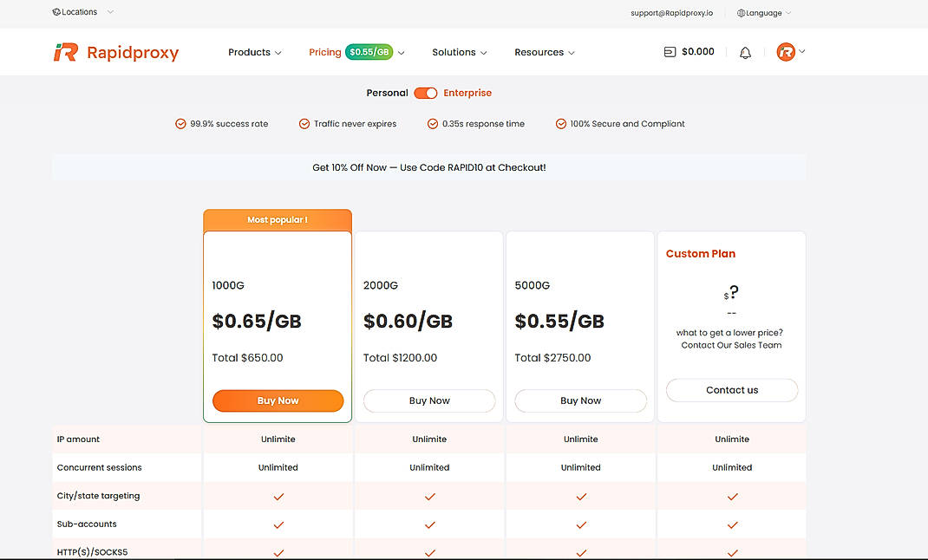
Task: Click the $0.55/GB green badge
Action: [x=369, y=52]
